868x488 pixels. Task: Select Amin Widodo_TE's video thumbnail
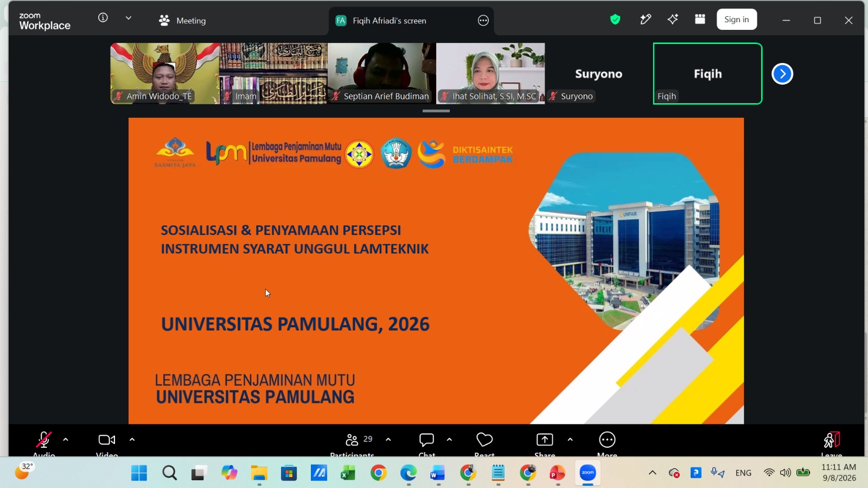165,73
